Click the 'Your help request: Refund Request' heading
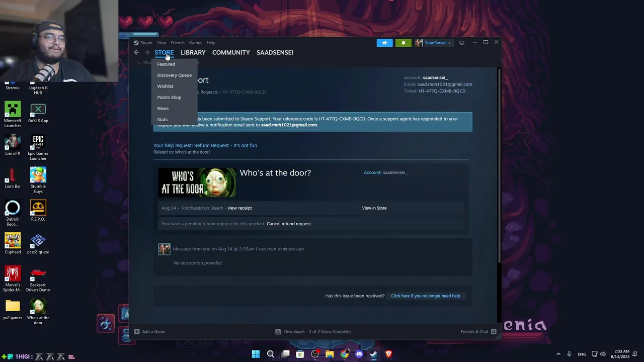This screenshot has height=362, width=644. pos(205,145)
